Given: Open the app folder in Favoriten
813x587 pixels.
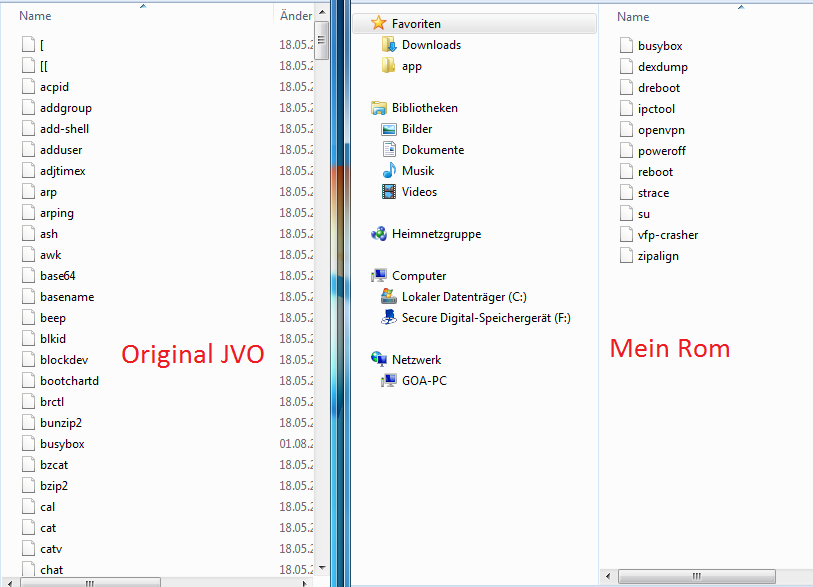Looking at the screenshot, I should tap(411, 66).
